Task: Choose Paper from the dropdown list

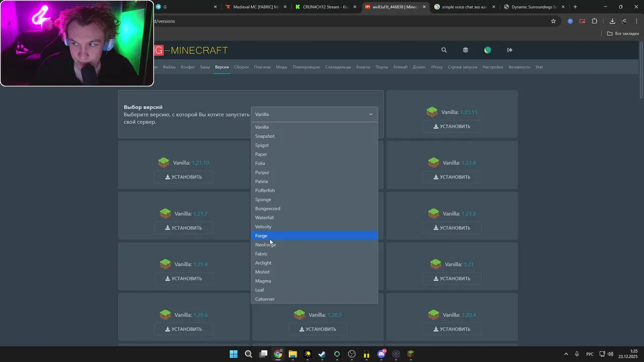Action: [x=314, y=154]
